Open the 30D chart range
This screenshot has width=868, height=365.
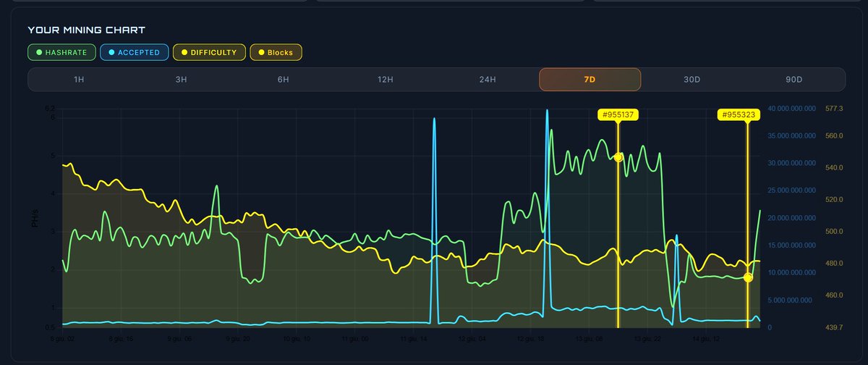(692, 80)
